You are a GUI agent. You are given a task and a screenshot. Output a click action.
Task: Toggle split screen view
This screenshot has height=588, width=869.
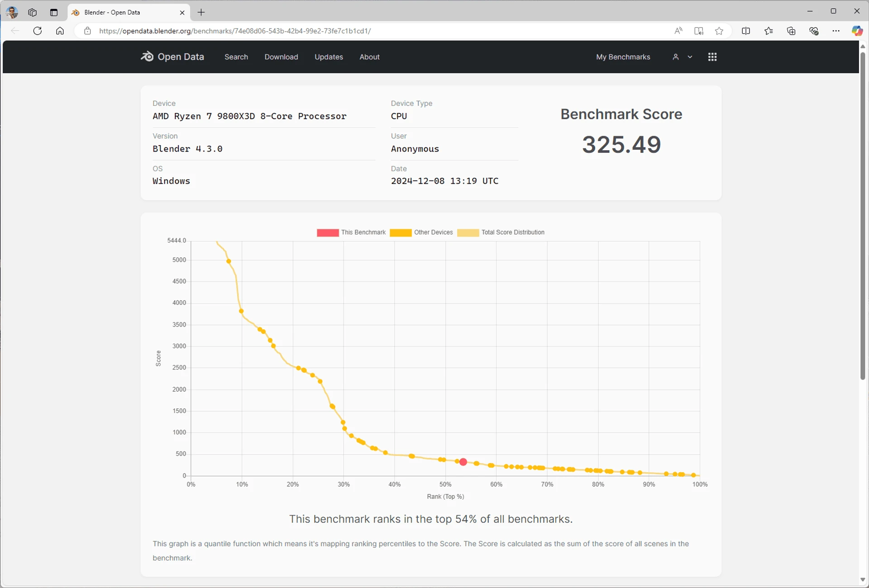(x=746, y=31)
